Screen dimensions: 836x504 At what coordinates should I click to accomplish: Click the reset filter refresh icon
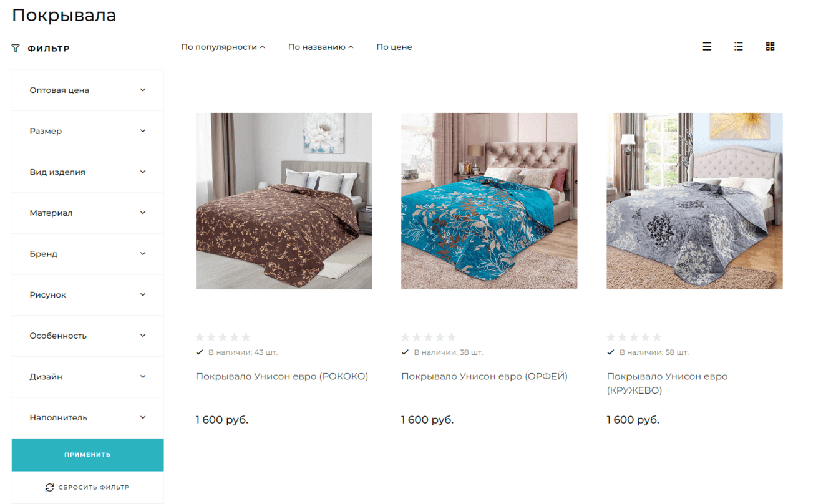tap(49, 487)
